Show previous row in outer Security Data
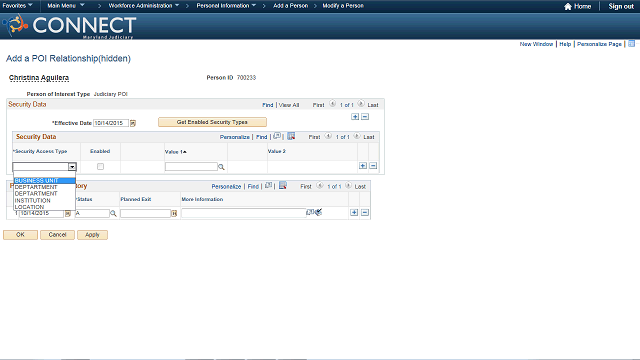The width and height of the screenshot is (640, 360). click(x=332, y=104)
